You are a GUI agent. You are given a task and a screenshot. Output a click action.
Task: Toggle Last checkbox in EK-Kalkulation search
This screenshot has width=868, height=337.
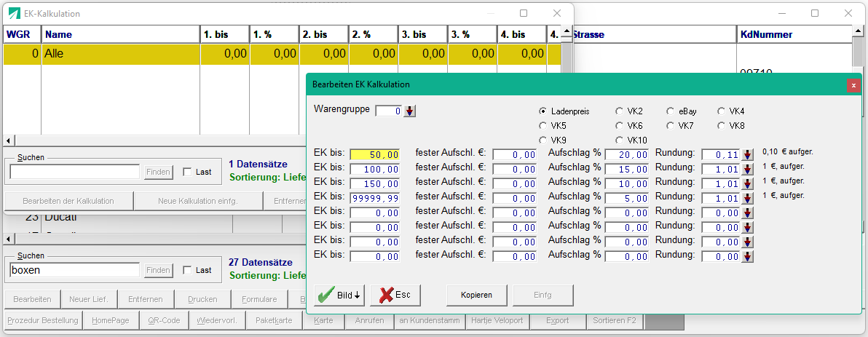[x=187, y=172]
